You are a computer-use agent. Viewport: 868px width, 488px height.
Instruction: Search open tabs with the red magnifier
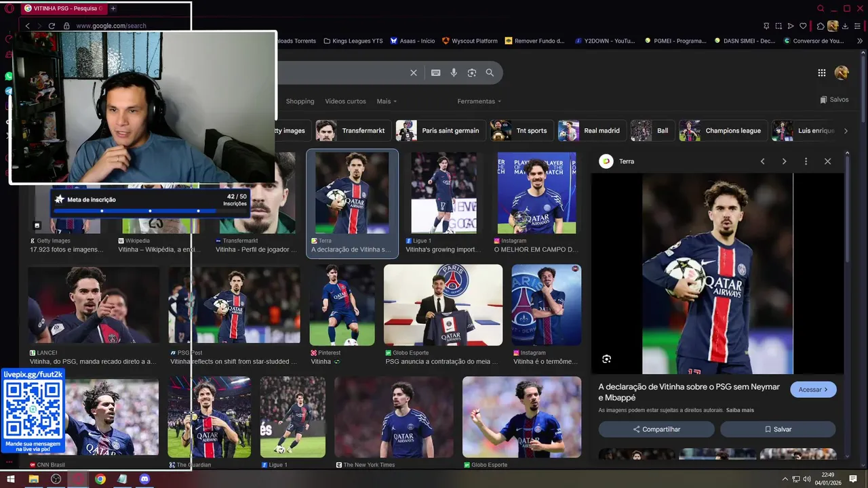pyautogui.click(x=821, y=8)
